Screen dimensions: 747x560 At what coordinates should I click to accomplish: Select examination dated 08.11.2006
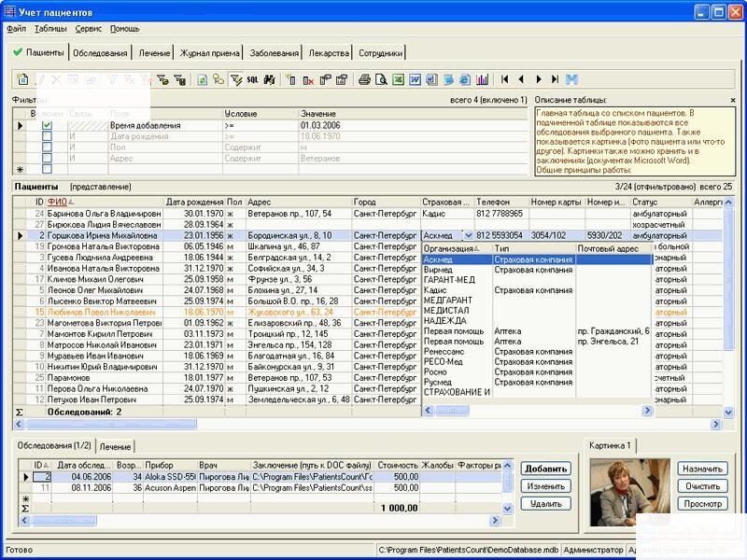coord(92,487)
